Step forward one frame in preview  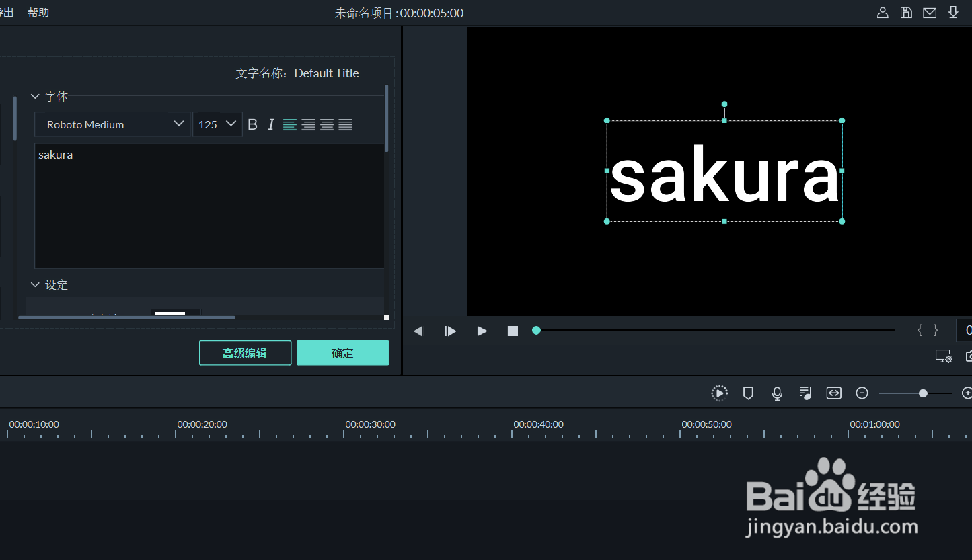tap(451, 331)
